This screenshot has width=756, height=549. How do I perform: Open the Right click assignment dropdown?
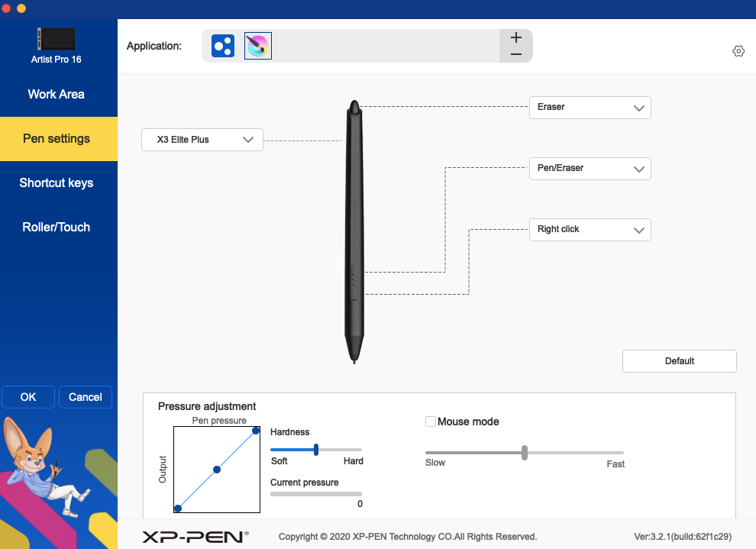point(590,230)
